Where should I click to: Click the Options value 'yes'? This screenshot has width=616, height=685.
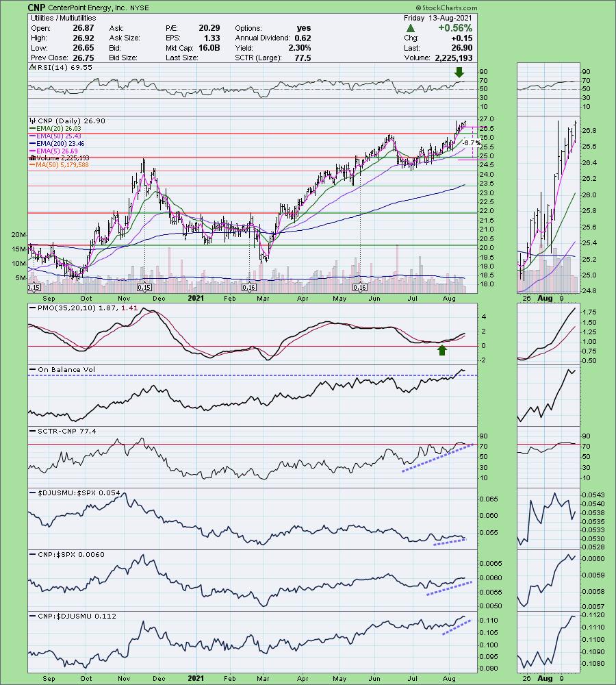click(304, 28)
